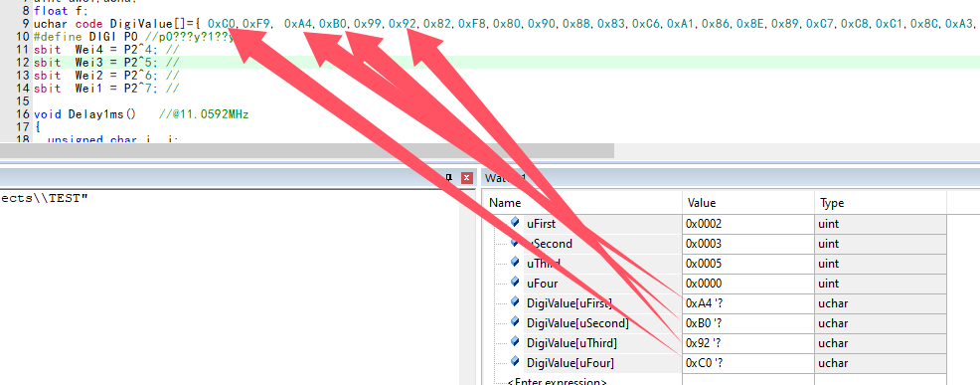Screen dimensions: 980x385
Task: Click the uint type cell of uFour
Action: 881,284
